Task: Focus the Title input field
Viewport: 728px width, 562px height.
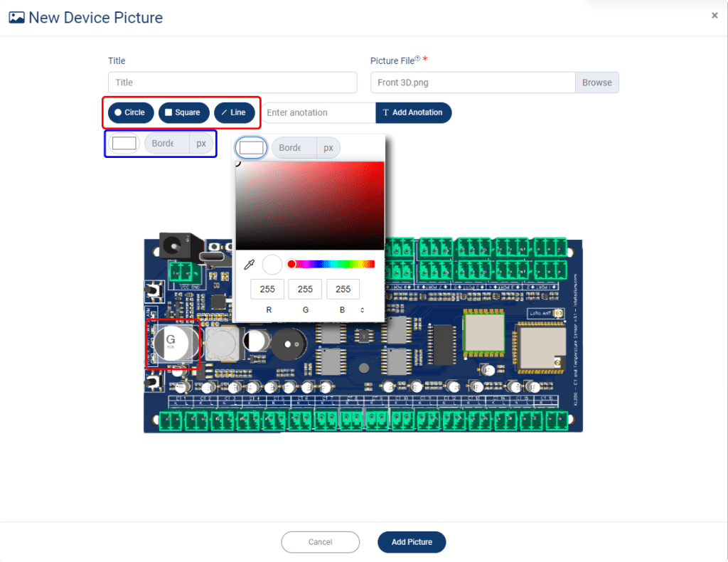Action: (232, 83)
